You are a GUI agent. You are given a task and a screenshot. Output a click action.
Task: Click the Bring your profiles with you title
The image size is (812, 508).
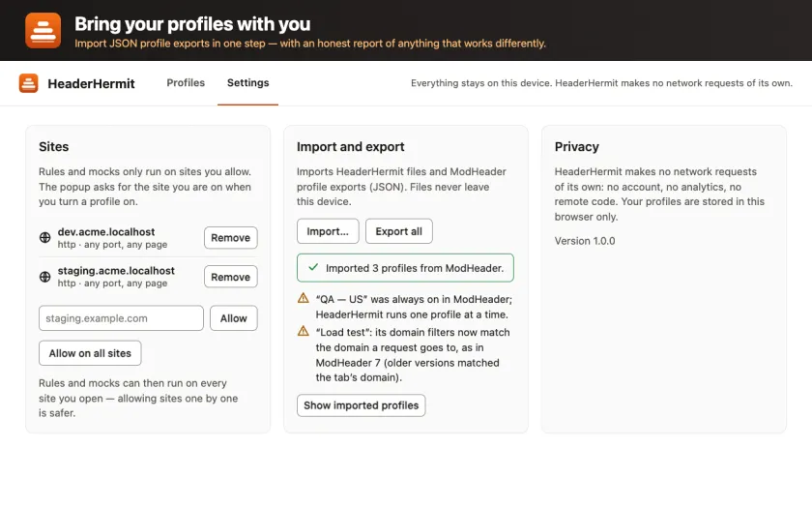[x=192, y=24]
